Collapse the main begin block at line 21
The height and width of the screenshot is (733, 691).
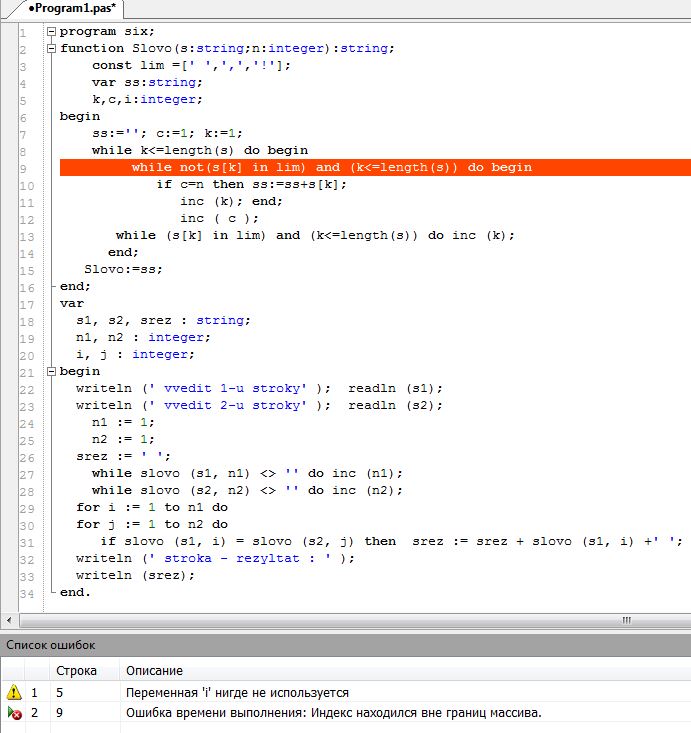click(x=51, y=371)
